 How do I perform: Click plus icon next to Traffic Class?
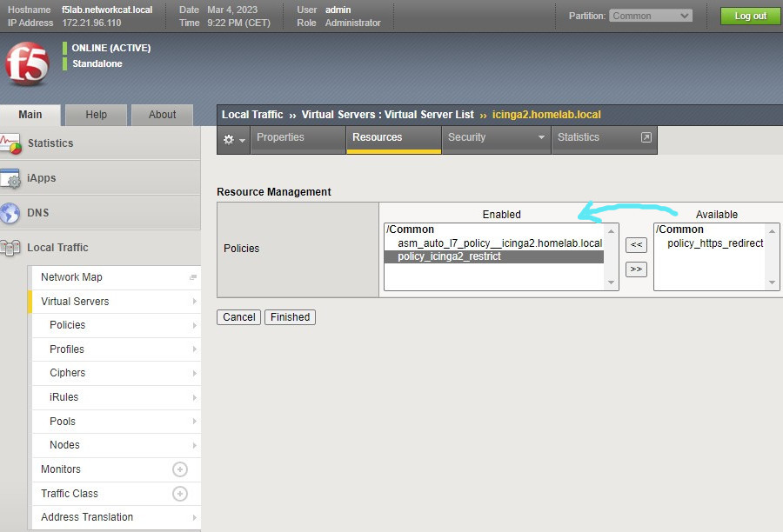click(x=180, y=494)
